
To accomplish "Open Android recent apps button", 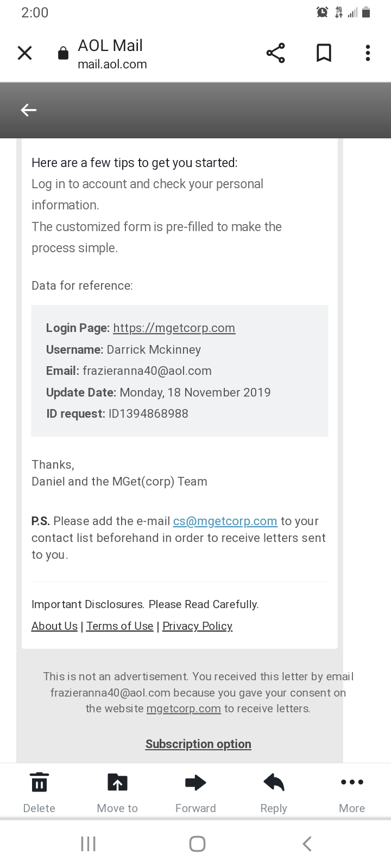I will point(88,844).
